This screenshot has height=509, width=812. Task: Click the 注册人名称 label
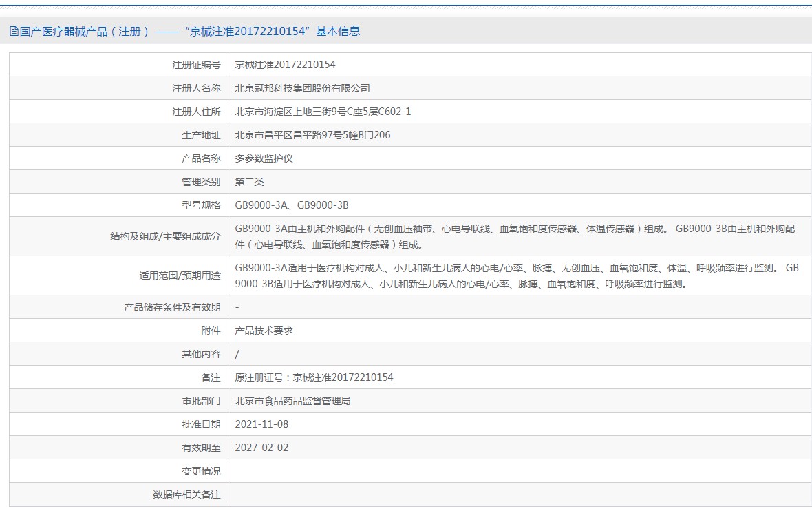[x=196, y=88]
